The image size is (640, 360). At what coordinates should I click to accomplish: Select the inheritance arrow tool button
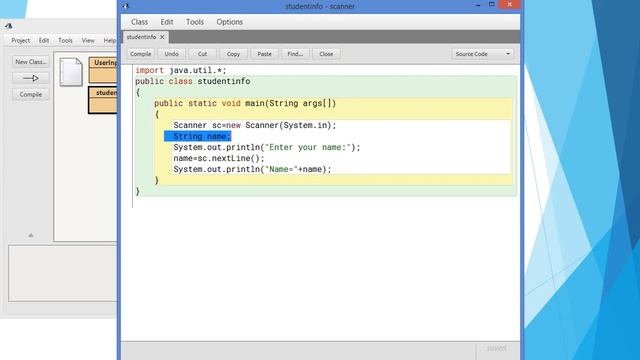point(31,78)
